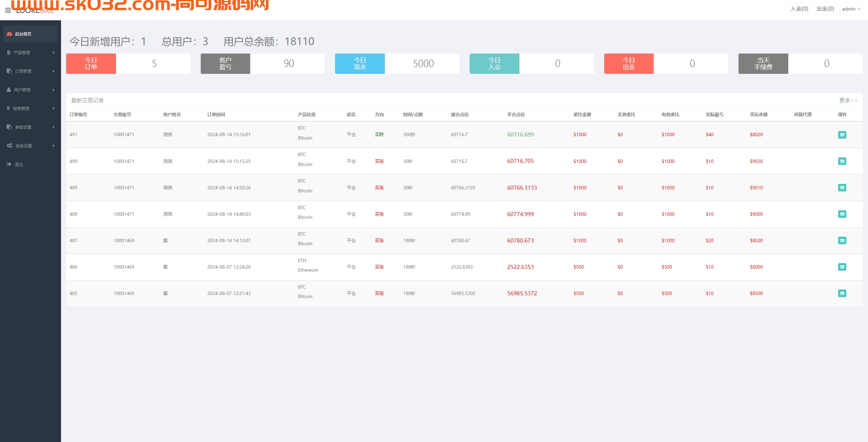Click closing price 60716.699 in green
Image resolution: width=868 pixels, height=442 pixels.
520,134
